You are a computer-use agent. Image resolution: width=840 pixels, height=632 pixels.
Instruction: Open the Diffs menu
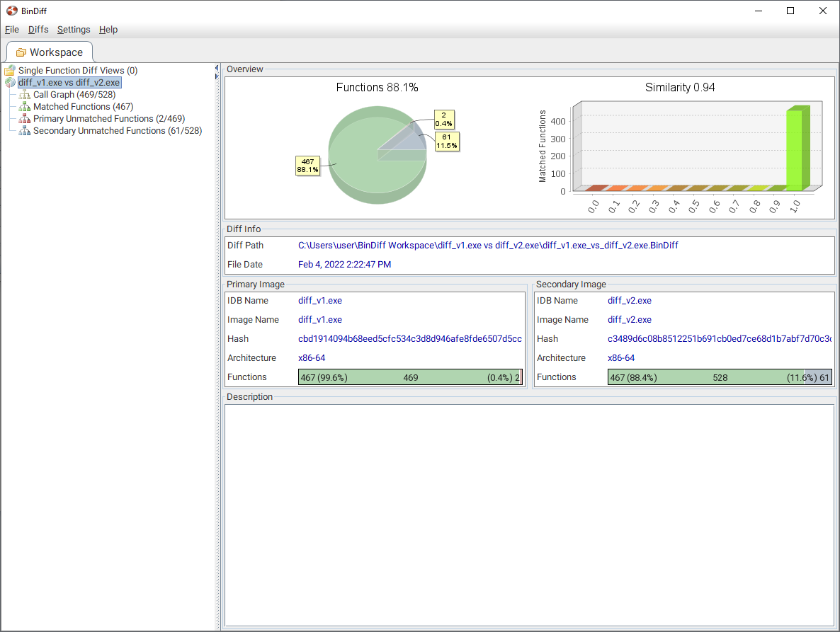[38, 30]
